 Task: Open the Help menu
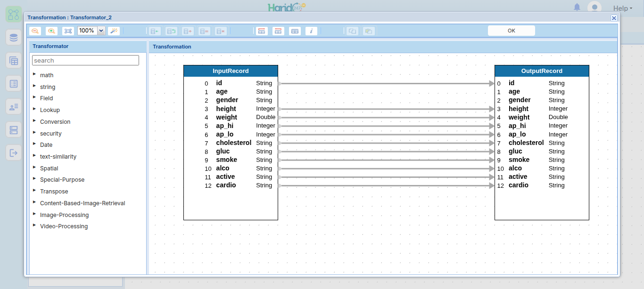point(623,8)
